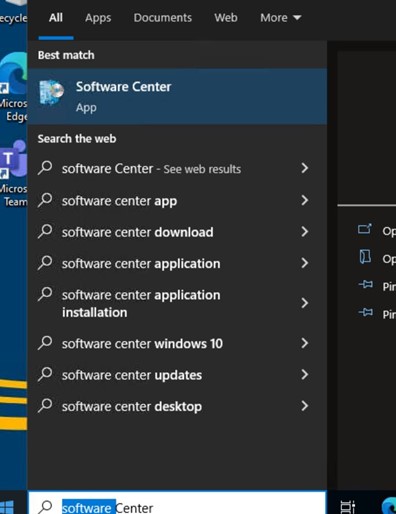Expand chevron beside 'software center desktop'
Screen dimensions: 396x514
point(304,406)
